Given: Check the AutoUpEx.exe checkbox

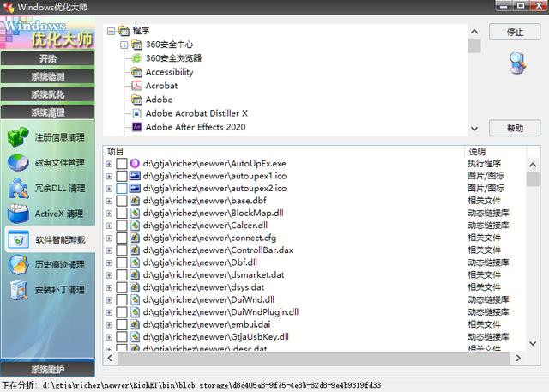Looking at the screenshot, I should tap(122, 164).
